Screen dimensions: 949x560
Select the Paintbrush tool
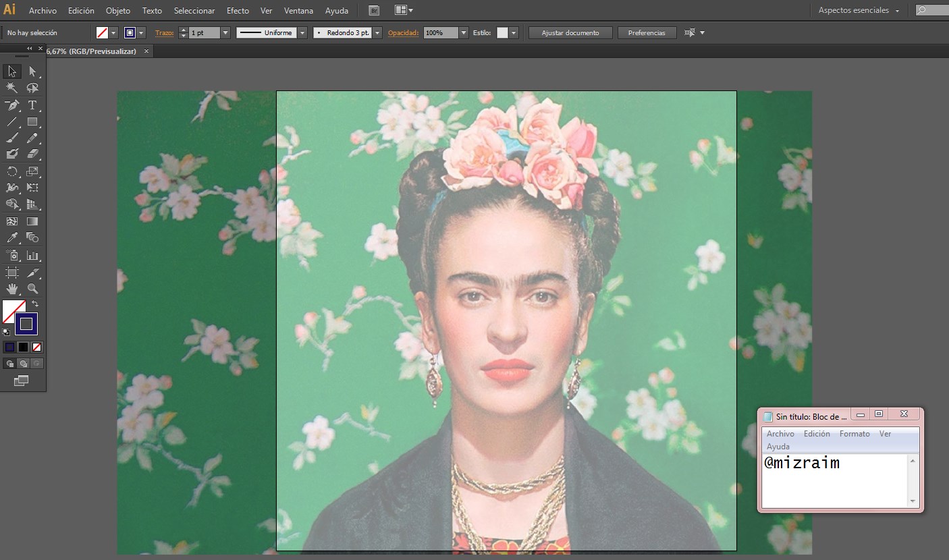pyautogui.click(x=11, y=138)
